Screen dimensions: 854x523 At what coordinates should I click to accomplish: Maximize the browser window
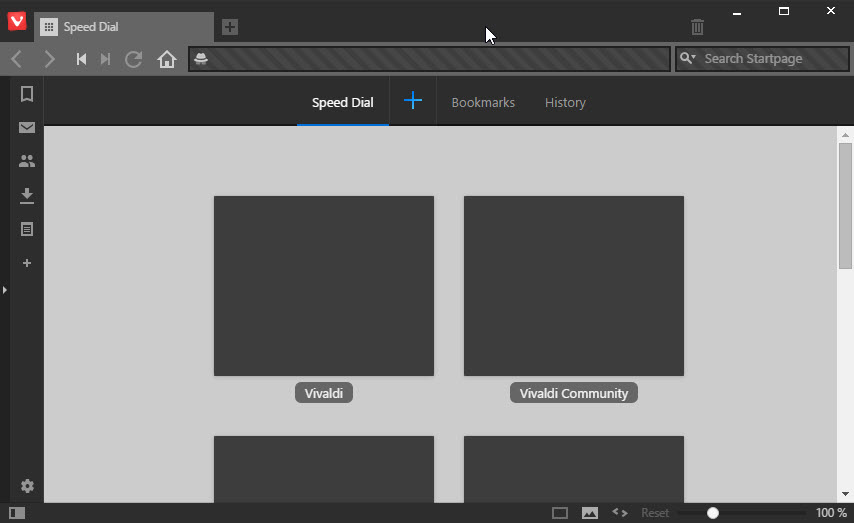point(784,11)
